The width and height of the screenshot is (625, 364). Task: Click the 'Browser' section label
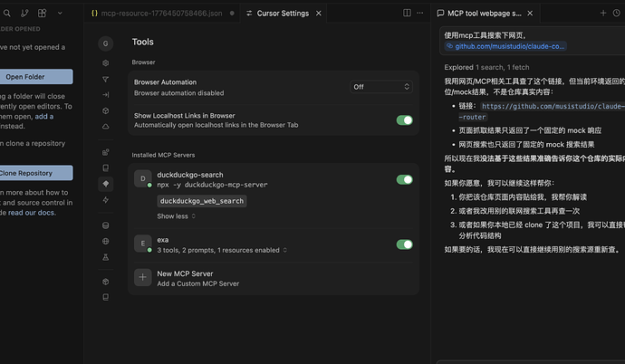tap(143, 62)
